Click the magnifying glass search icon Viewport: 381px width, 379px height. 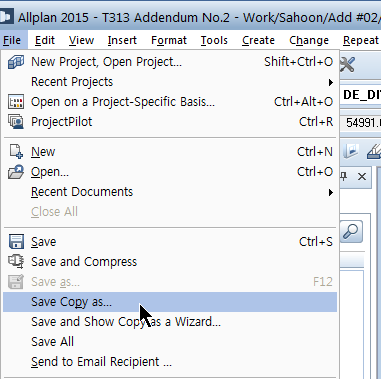tap(351, 232)
